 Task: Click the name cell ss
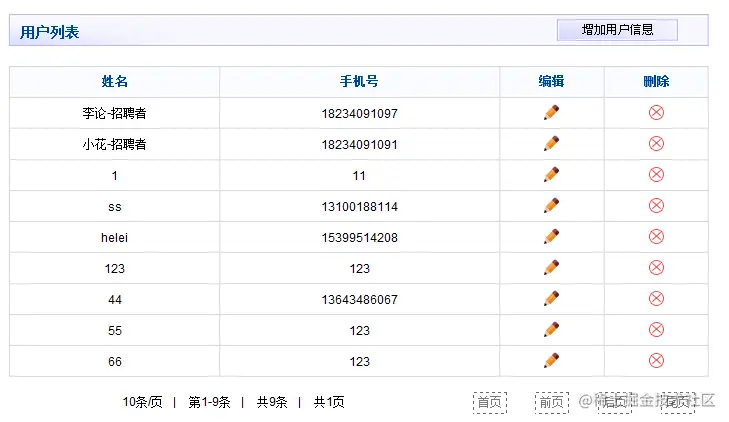[114, 207]
